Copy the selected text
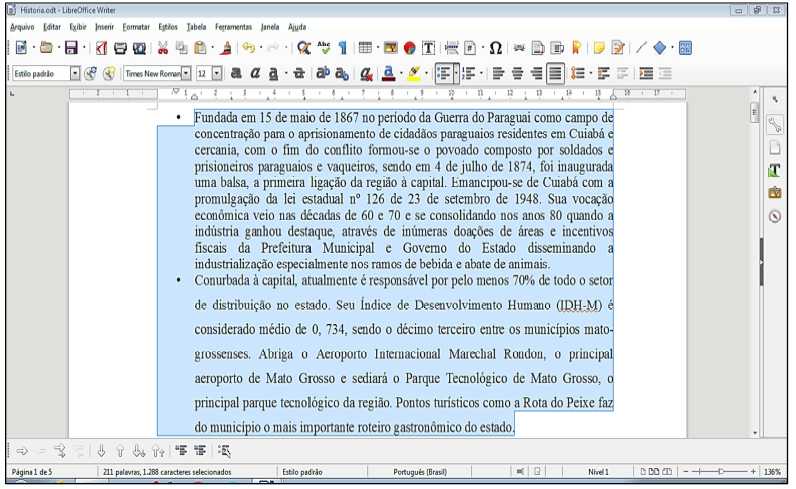 coord(181,48)
